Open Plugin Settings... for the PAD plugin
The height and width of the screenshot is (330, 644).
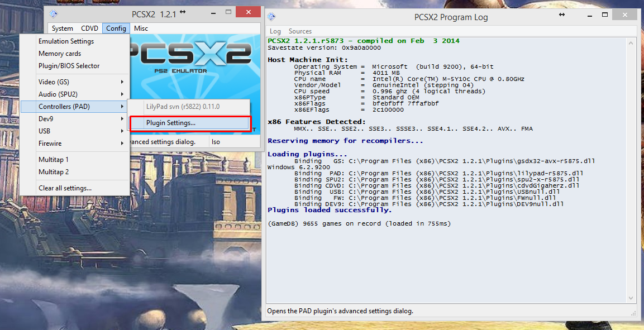click(x=189, y=123)
